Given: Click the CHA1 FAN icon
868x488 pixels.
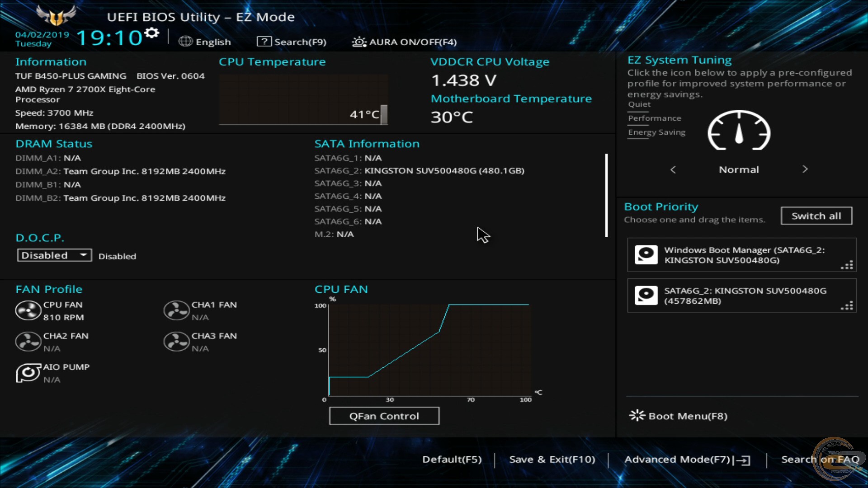Looking at the screenshot, I should pyautogui.click(x=176, y=311).
